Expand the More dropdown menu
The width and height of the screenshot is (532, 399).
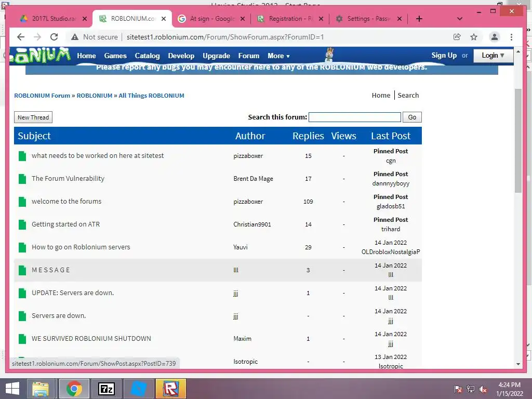[278, 56]
